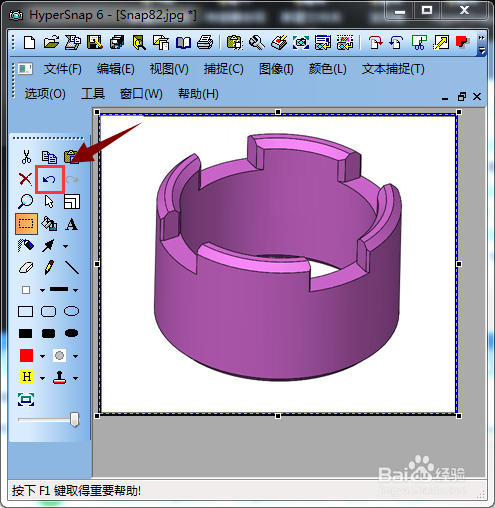495x508 pixels.
Task: Click the Crop scissors icon in top toolbar
Action: click(419, 43)
